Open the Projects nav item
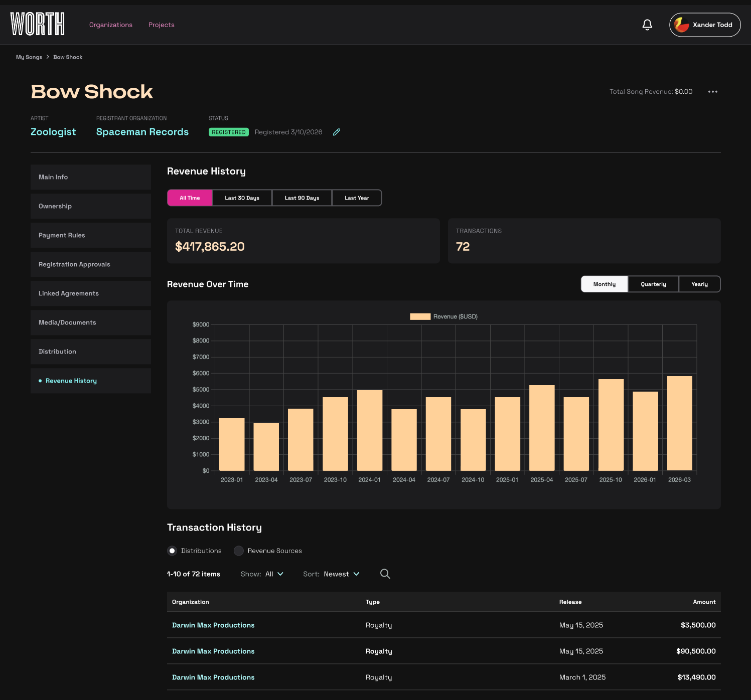The height and width of the screenshot is (700, 751). [162, 25]
